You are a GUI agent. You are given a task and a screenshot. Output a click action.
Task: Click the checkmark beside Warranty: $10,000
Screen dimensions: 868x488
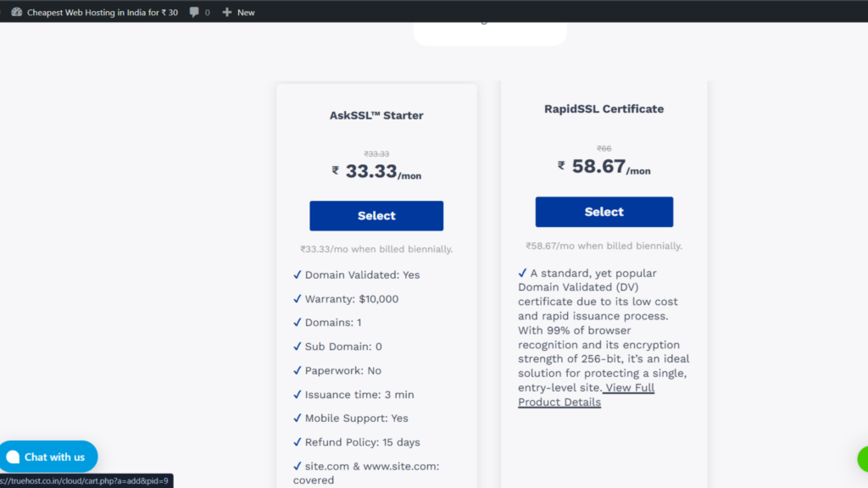click(x=298, y=299)
